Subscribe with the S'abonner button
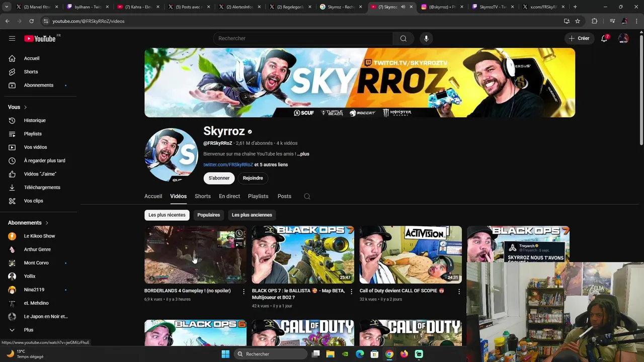Image resolution: width=644 pixels, height=362 pixels. pyautogui.click(x=219, y=178)
